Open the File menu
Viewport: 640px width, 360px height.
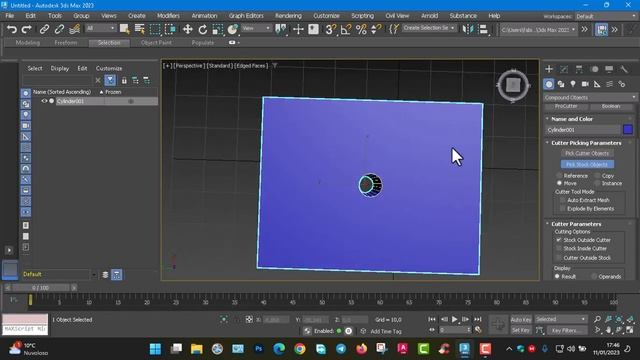(x=10, y=16)
